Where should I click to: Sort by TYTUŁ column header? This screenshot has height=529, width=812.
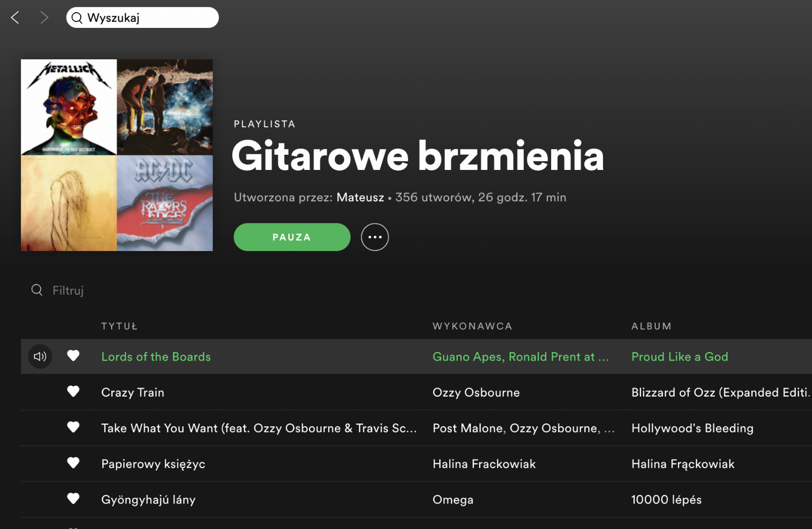tap(119, 326)
